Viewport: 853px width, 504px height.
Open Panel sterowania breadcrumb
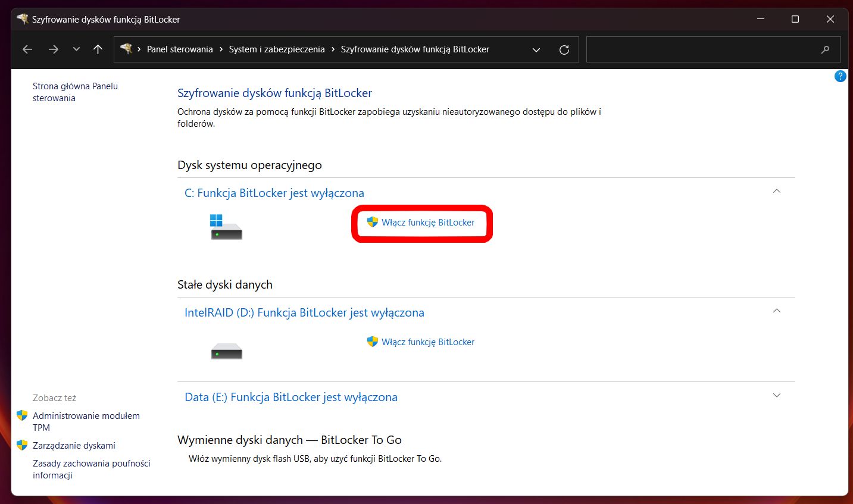(x=180, y=49)
